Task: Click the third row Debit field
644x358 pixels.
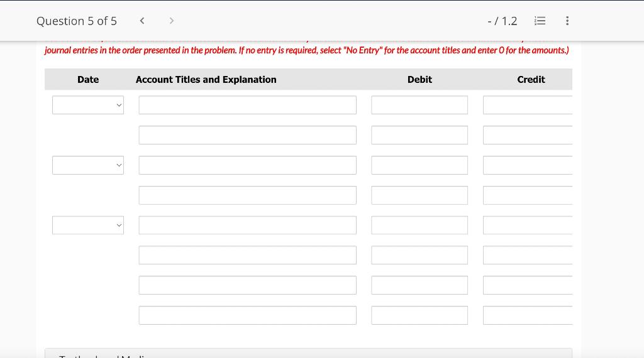Action: [419, 165]
